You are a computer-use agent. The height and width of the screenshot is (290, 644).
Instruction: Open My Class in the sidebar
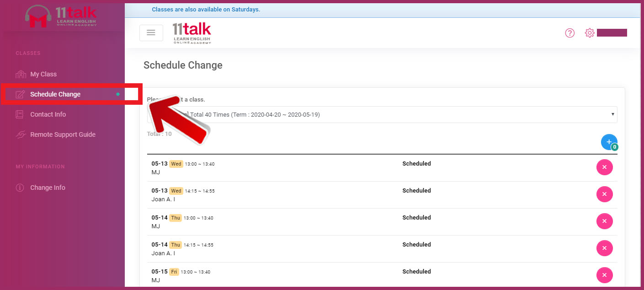tap(43, 74)
